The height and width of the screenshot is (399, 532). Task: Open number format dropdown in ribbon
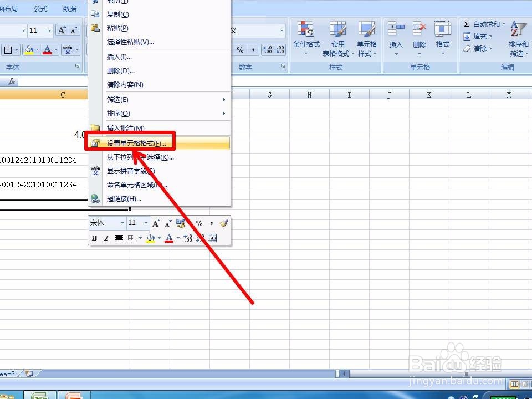[x=282, y=30]
